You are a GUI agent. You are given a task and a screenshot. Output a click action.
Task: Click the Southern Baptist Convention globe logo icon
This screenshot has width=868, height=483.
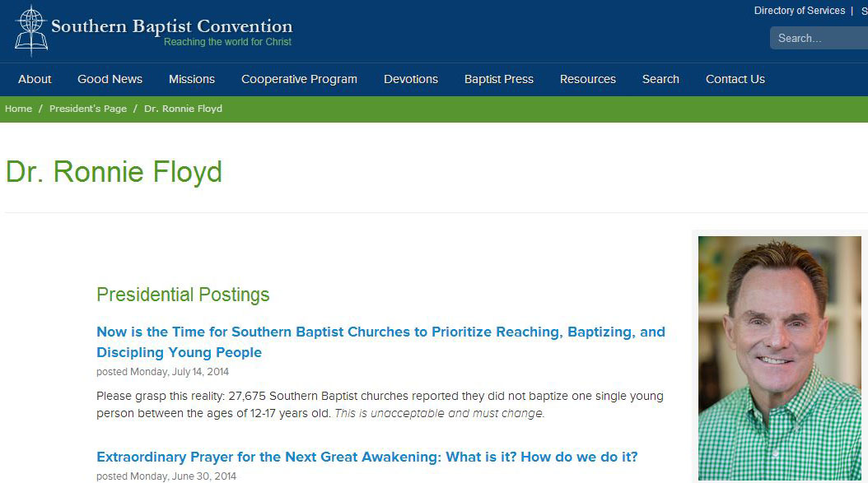31,31
